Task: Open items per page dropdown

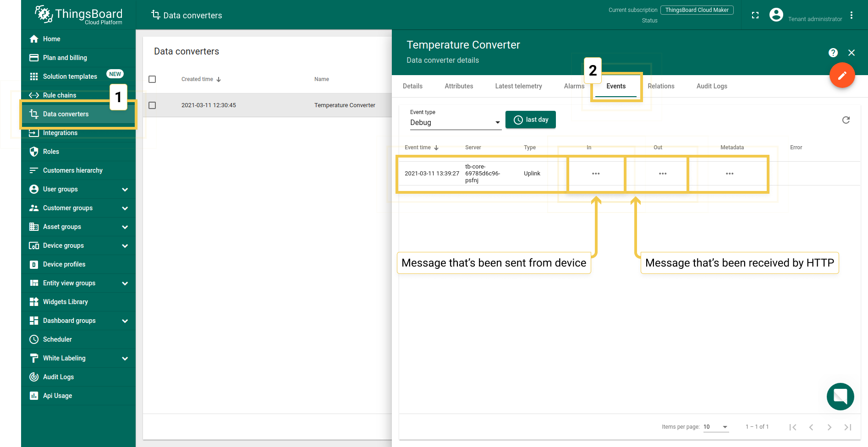Action: 716,427
